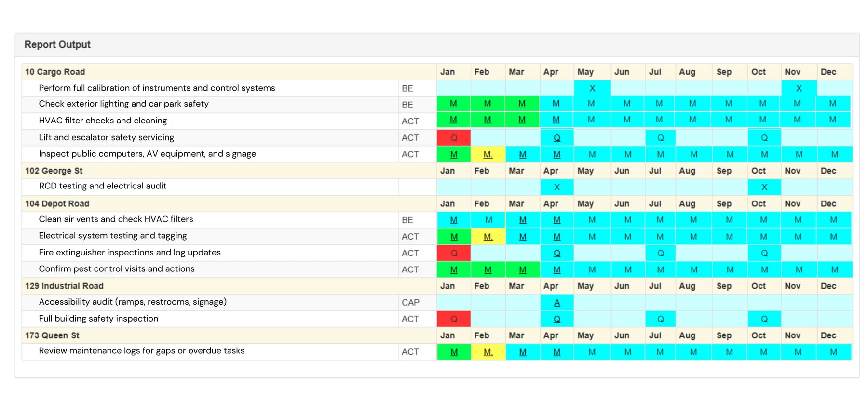Open Jan M link for Review maintenance logs
The height and width of the screenshot is (402, 868).
[454, 352]
